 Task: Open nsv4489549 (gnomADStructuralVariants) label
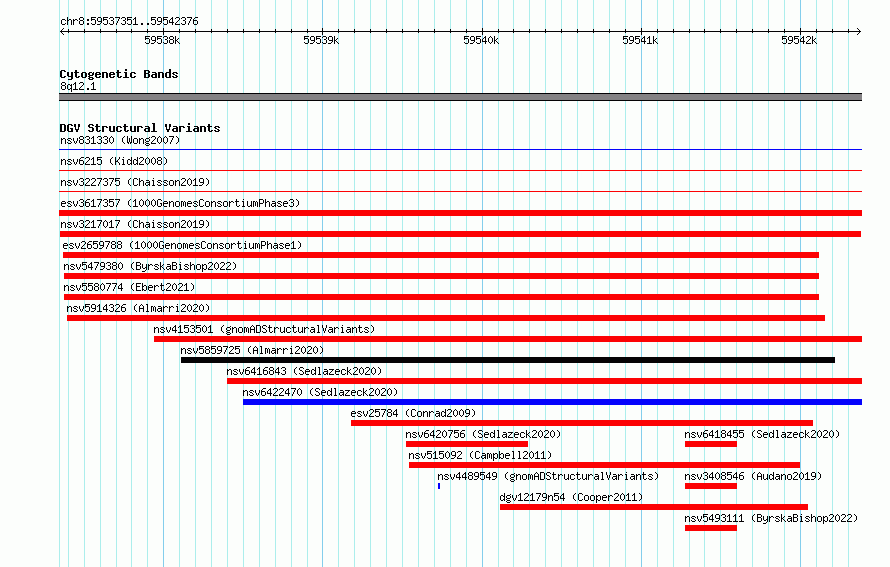pyautogui.click(x=548, y=476)
